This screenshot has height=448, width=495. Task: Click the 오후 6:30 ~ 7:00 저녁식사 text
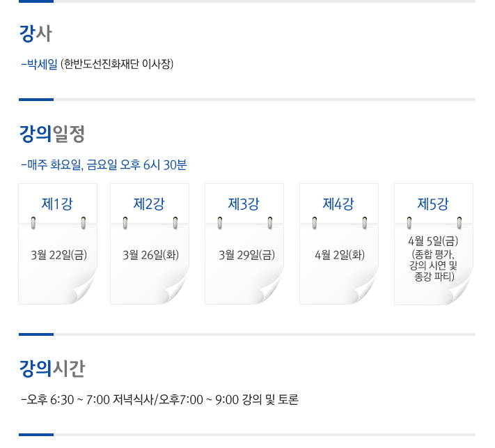(x=91, y=400)
